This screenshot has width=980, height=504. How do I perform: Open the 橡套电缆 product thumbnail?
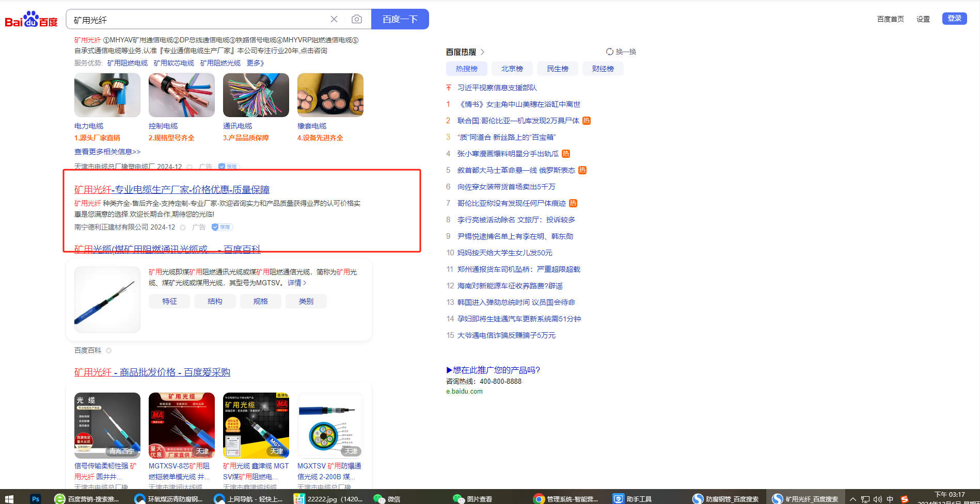click(330, 95)
